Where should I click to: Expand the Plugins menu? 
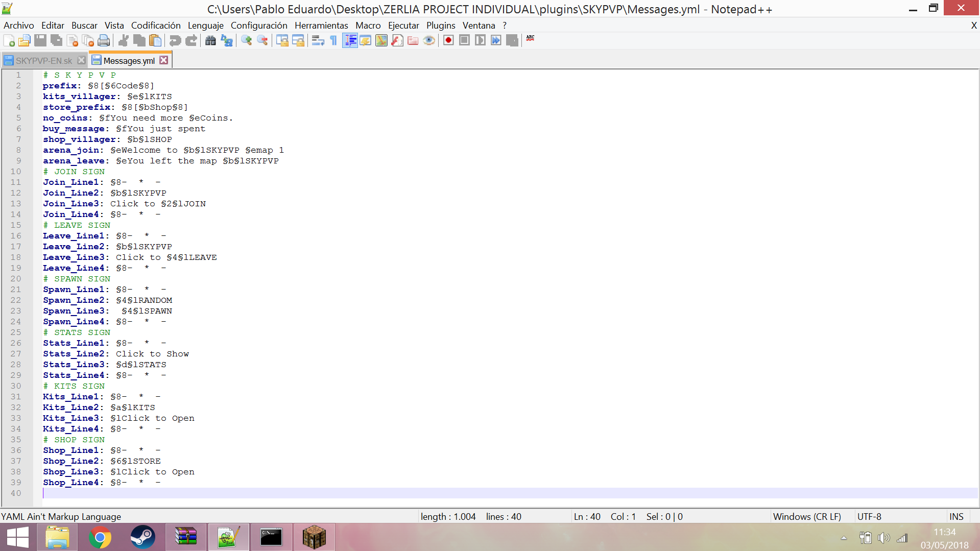pyautogui.click(x=440, y=26)
